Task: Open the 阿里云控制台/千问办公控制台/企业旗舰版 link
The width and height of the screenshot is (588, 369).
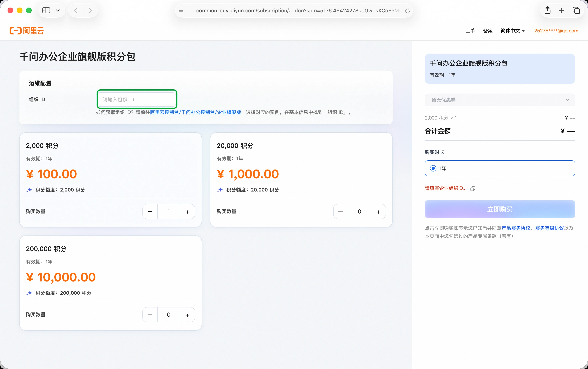Action: pos(195,112)
